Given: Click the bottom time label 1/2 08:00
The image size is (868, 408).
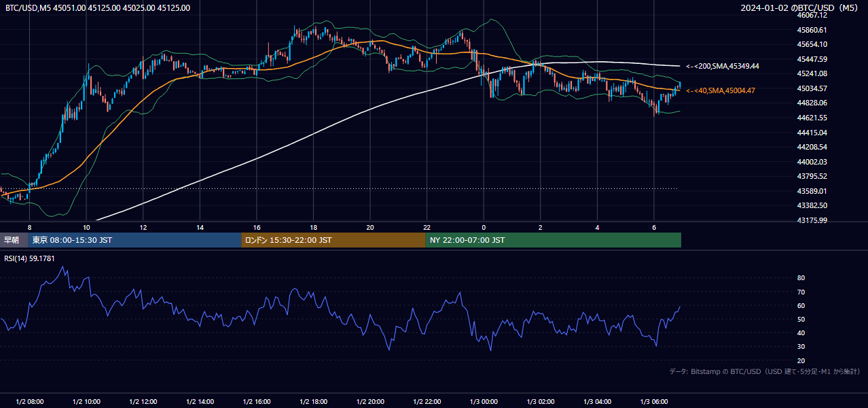Looking at the screenshot, I should click(x=29, y=402).
